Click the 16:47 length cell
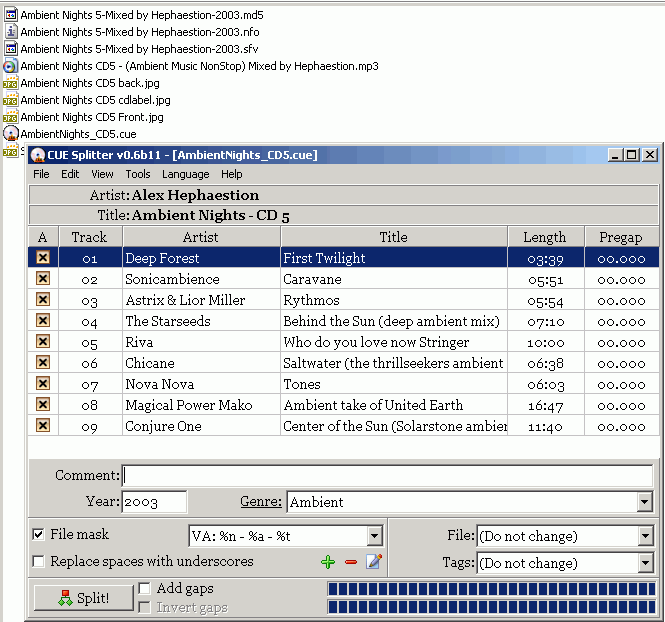The image size is (665, 622). (x=546, y=405)
